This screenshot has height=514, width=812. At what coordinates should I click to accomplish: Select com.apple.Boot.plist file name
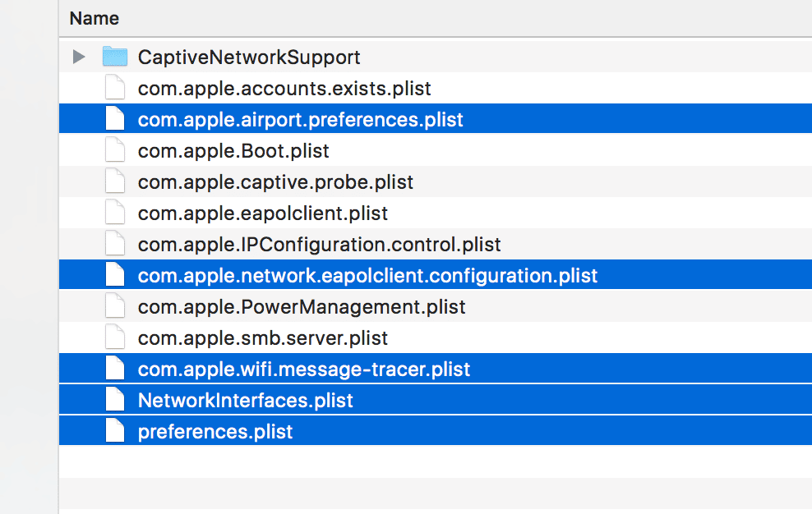click(233, 150)
